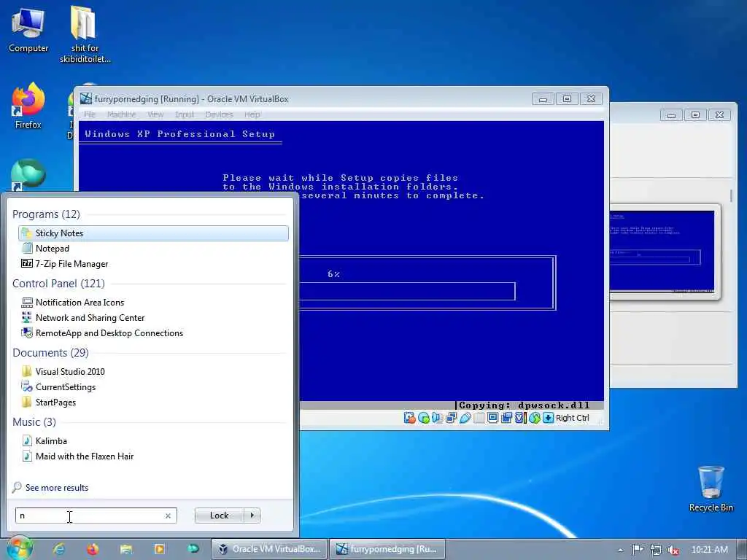Click the VirtualBox icon in the VM window title bar
Viewport: 747px width, 560px height.
click(86, 98)
